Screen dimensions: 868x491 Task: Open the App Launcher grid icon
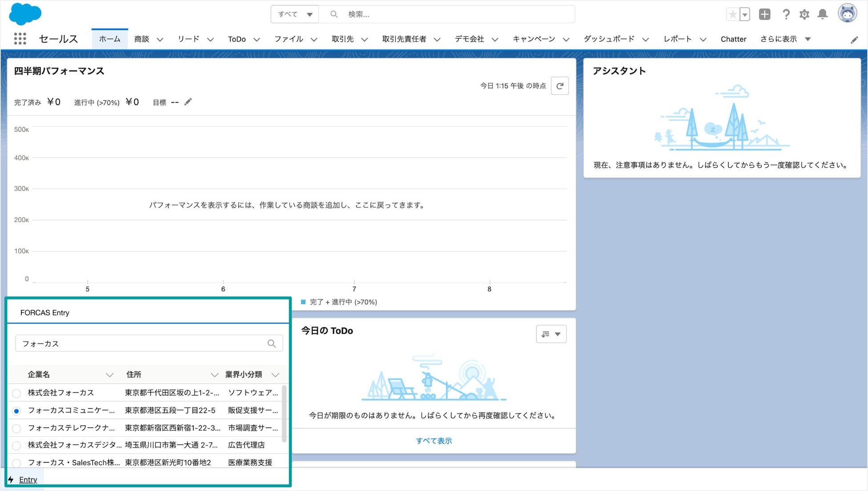tap(20, 39)
